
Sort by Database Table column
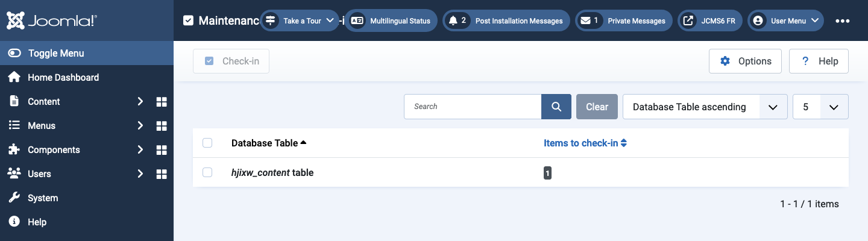(x=269, y=143)
